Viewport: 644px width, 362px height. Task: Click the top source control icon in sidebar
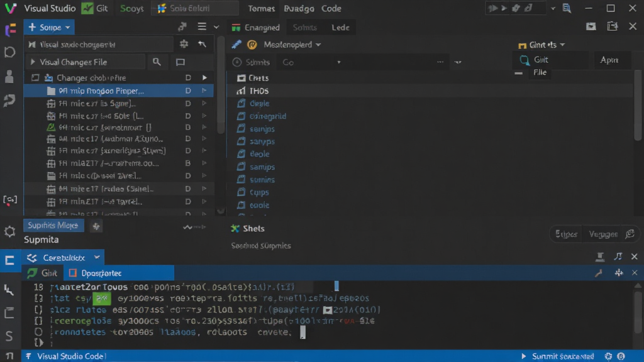click(10, 30)
